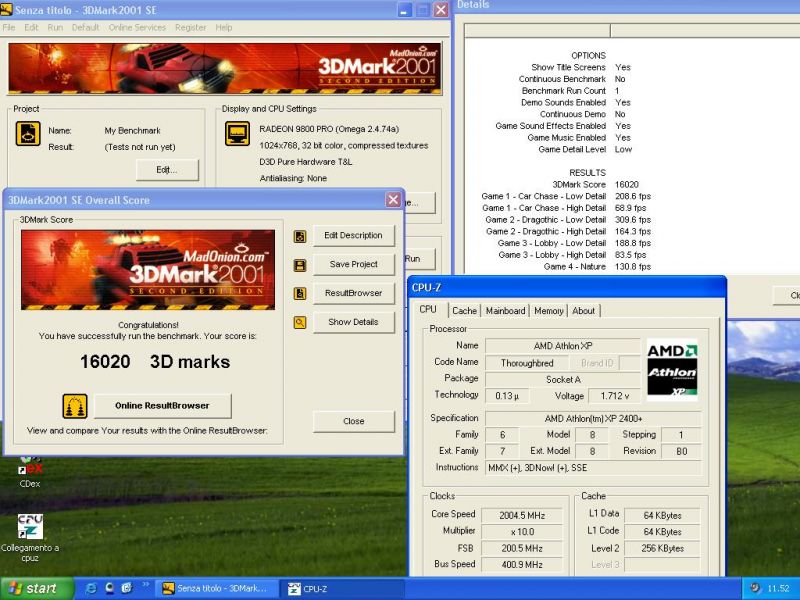800x600 pixels.
Task: Click the icon left of the ResultBrowser button
Action: tap(300, 294)
